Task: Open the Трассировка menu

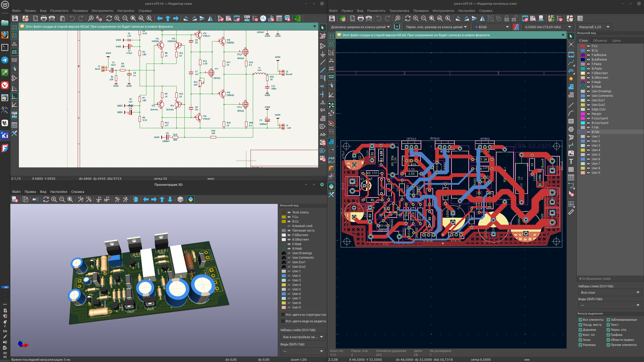Action: [x=399, y=11]
